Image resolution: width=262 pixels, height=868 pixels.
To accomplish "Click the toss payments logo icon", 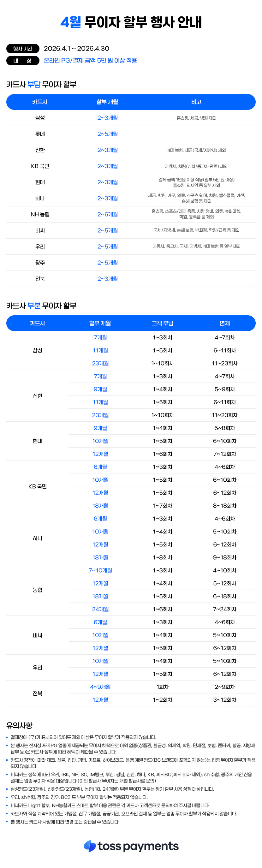I will coord(90,846).
